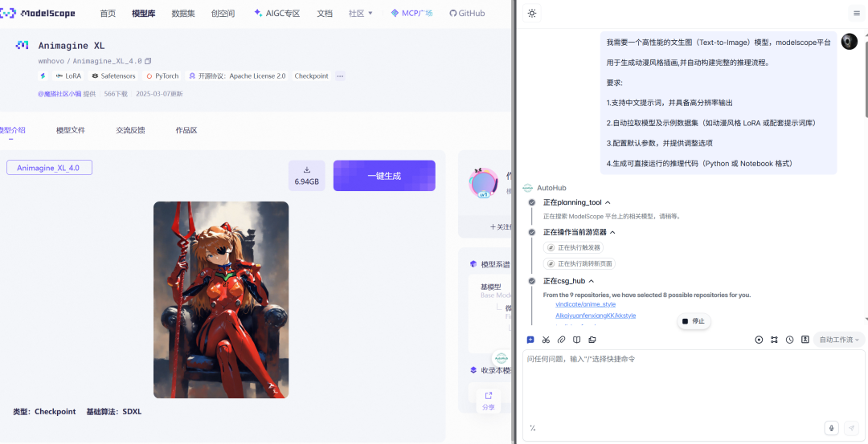Click the 一键生成 button

(384, 176)
